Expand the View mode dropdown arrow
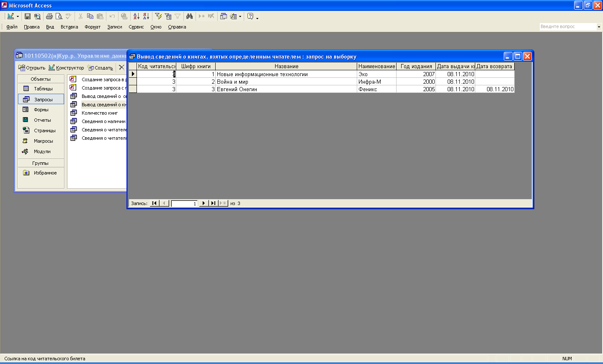 coord(18,17)
